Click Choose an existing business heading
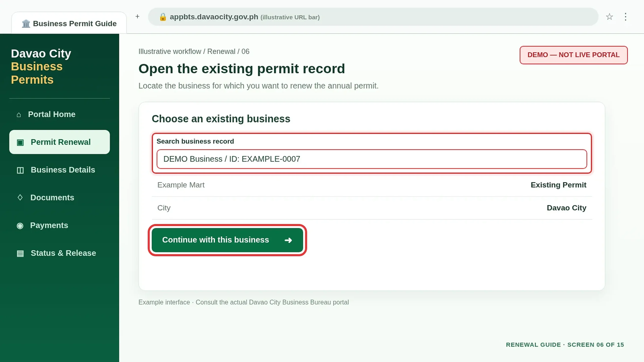The height and width of the screenshot is (362, 644). 221,119
